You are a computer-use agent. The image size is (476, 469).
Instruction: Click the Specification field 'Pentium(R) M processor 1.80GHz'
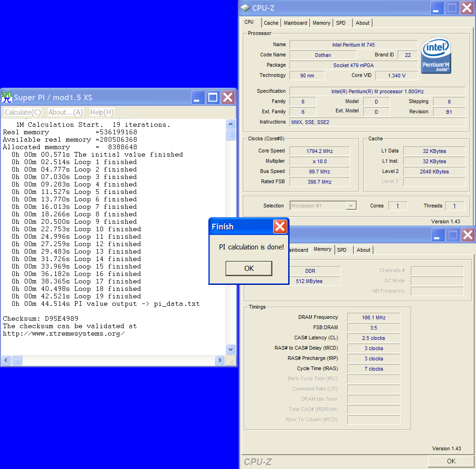pyautogui.click(x=377, y=91)
